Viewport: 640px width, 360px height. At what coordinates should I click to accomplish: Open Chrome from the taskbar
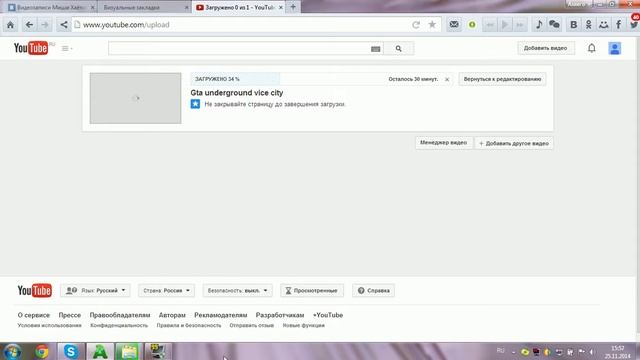point(41,351)
